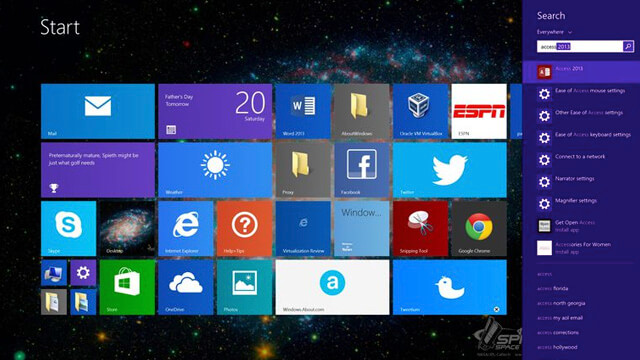Open the Photos tile
The width and height of the screenshot is (640, 360).
coord(244,287)
